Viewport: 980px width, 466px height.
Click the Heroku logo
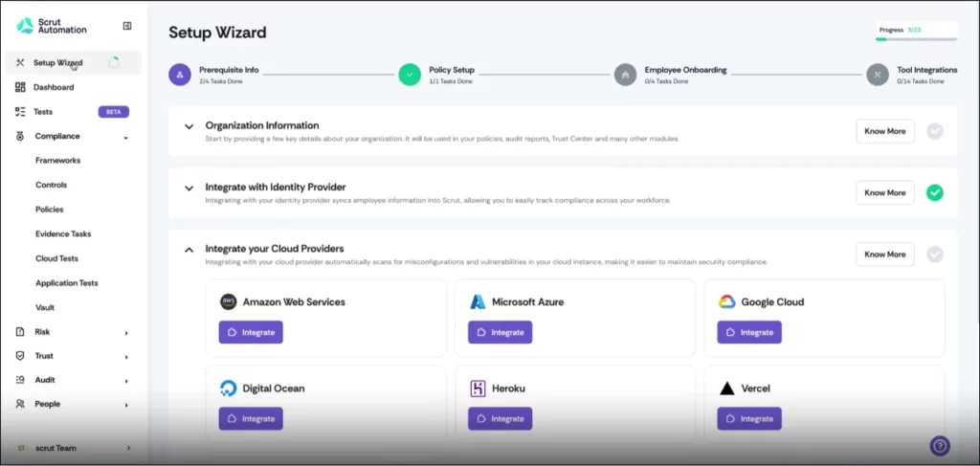pos(478,388)
